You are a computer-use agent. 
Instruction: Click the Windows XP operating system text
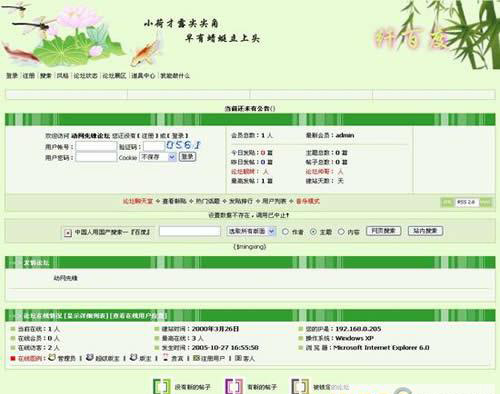pos(354,338)
